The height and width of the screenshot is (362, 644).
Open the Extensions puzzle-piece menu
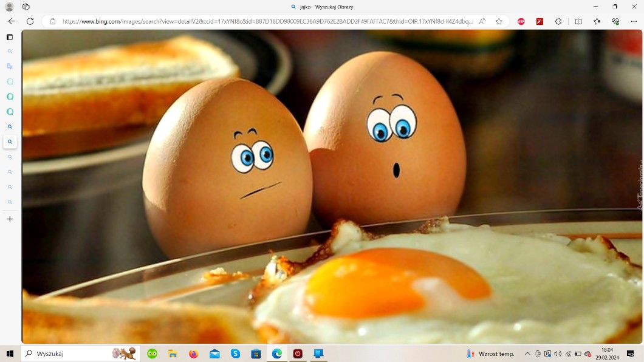pyautogui.click(x=558, y=21)
